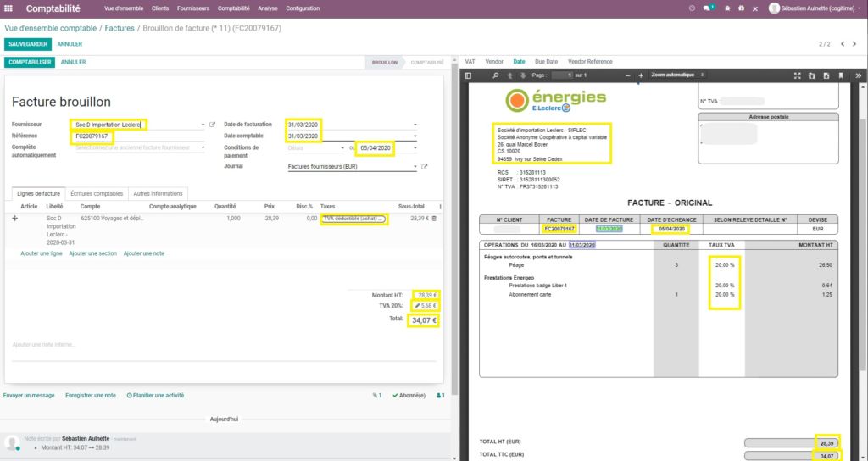The height and width of the screenshot is (461, 868).
Task: Select Due Date box option above PDF
Action: point(547,62)
